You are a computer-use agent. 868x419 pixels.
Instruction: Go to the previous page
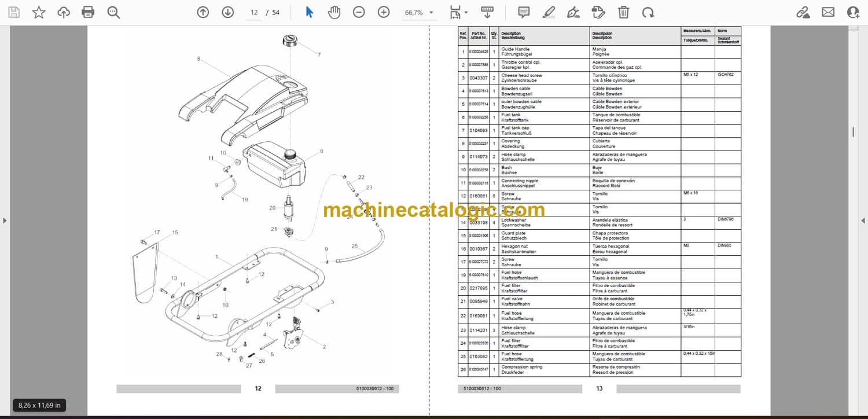coord(203,12)
